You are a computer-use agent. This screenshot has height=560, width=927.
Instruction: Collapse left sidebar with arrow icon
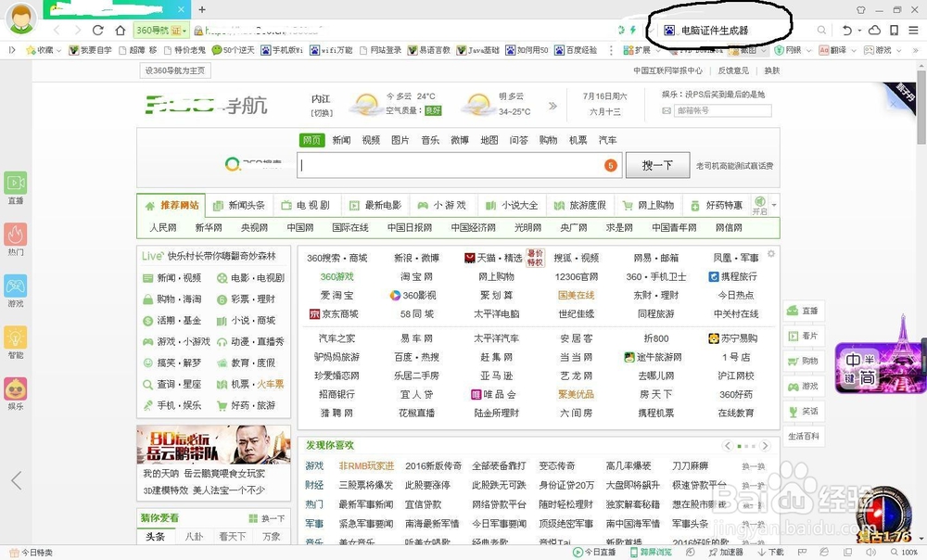coord(16,480)
